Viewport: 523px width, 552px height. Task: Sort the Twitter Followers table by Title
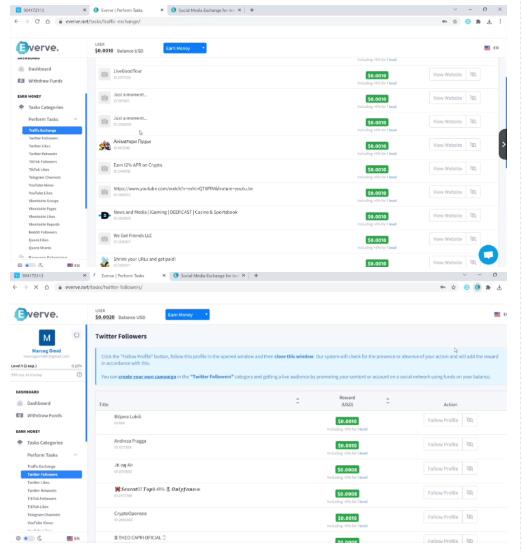click(298, 401)
